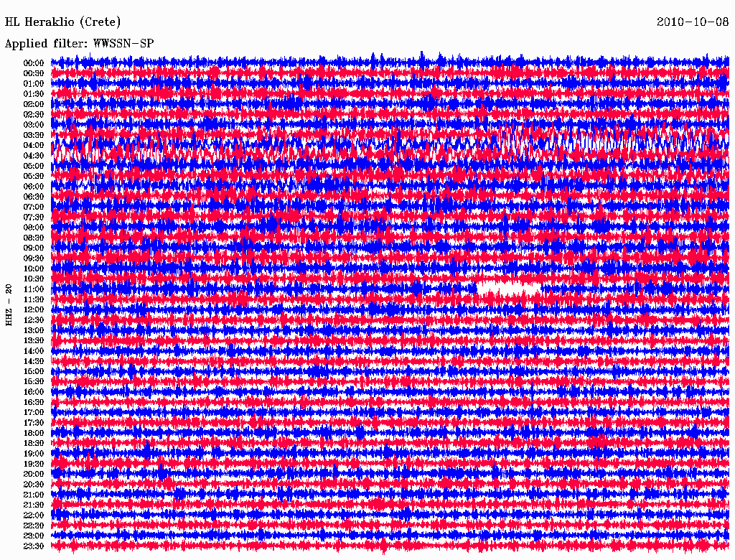
Task: Select the 06:00 time label
Action: coord(34,186)
